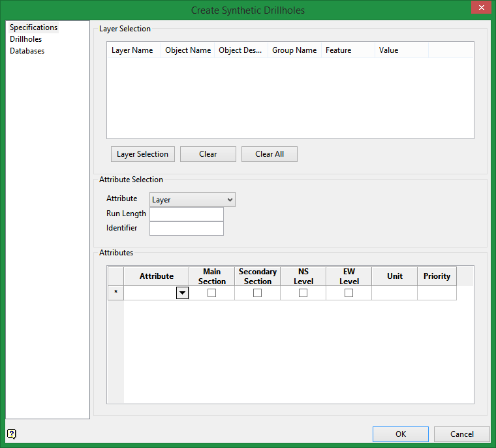Viewport: 496px width, 448px height.
Task: Click the Clear All button
Action: tap(270, 154)
